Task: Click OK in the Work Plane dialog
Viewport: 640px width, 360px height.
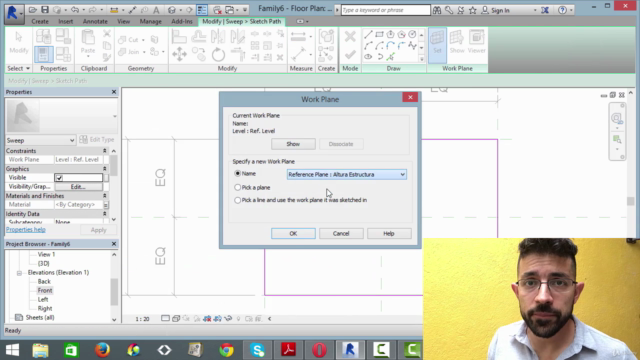Action: click(x=293, y=233)
